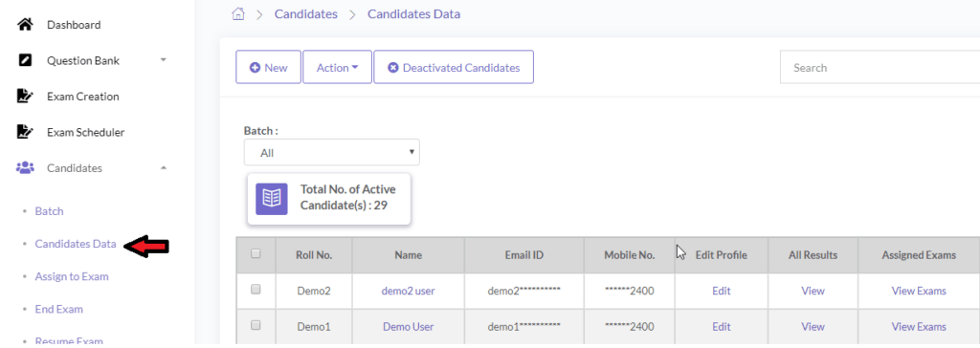Open View Exams for Demo2

coord(919,291)
